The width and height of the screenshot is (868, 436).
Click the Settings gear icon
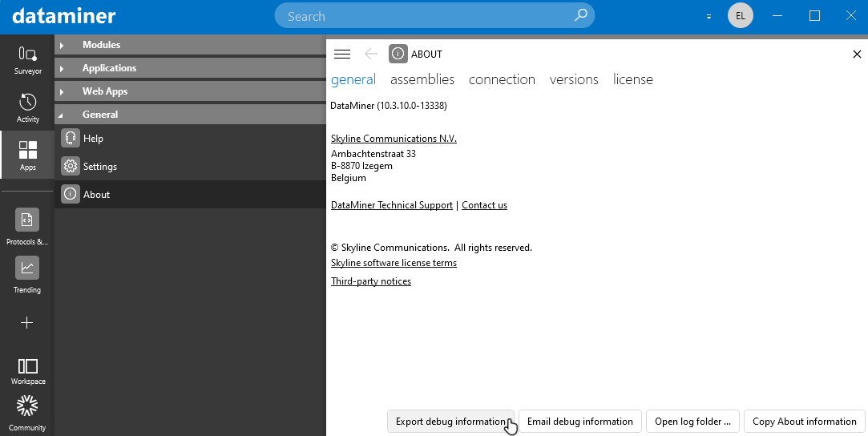71,166
